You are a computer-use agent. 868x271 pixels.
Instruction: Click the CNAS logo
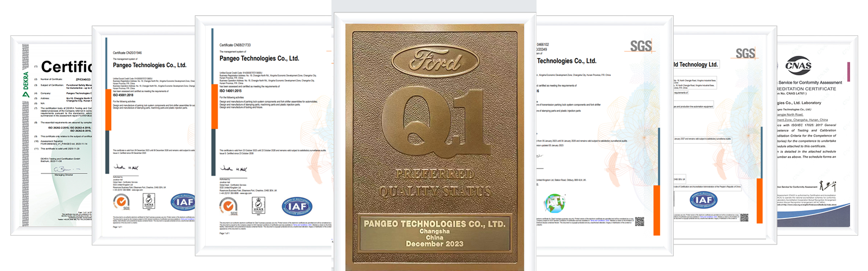point(799,66)
